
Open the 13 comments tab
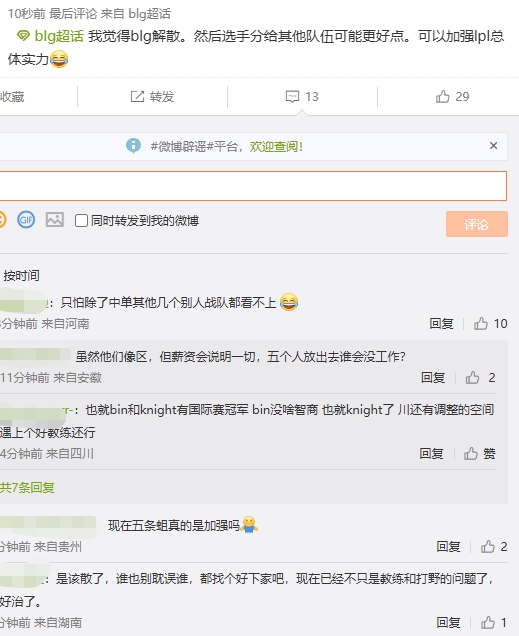point(302,97)
